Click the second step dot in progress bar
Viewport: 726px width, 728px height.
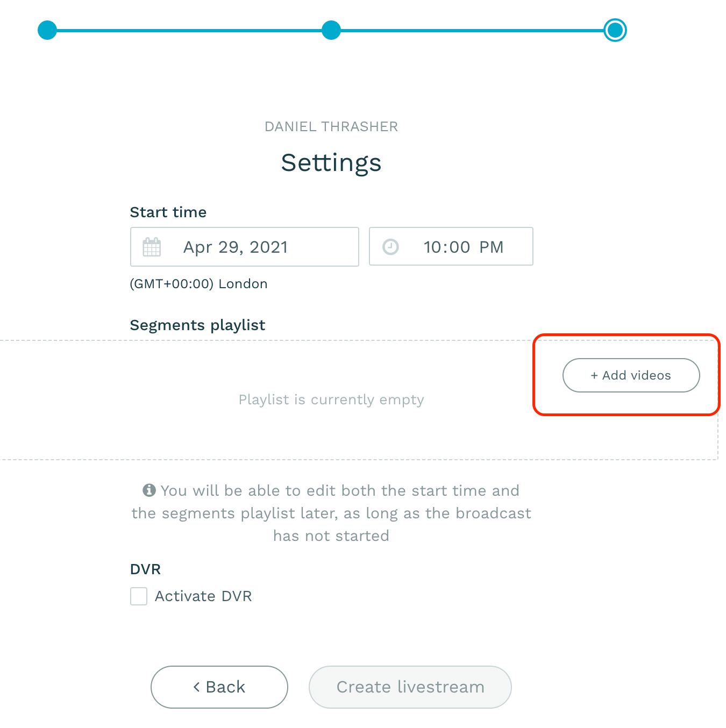click(331, 30)
